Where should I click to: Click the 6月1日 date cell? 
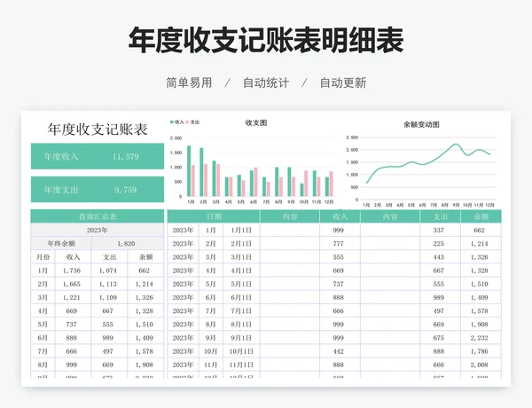(x=241, y=298)
